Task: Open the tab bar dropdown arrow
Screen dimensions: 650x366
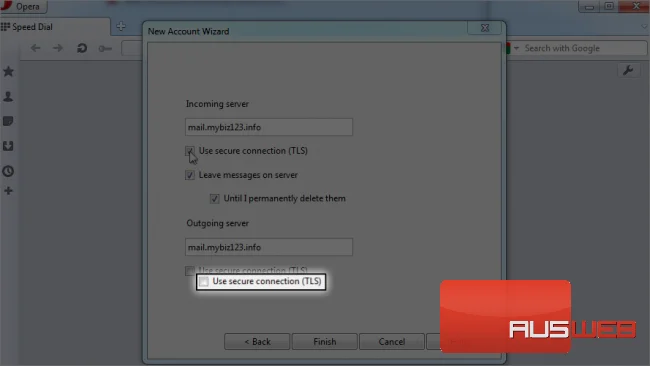Action: [x=644, y=27]
